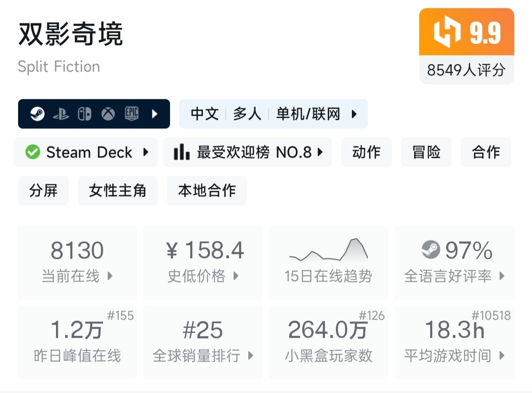Select the 冒险 genre tag

(x=426, y=152)
